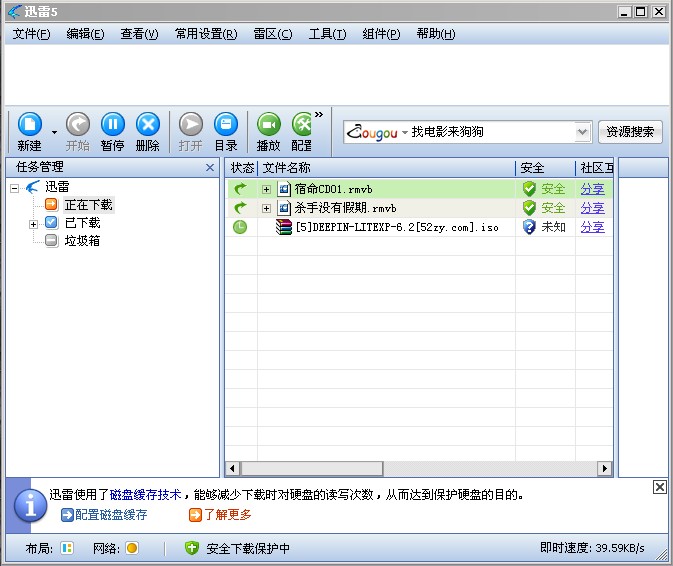Close the disk cache tip banner
This screenshot has height=566, width=673.
(x=660, y=487)
